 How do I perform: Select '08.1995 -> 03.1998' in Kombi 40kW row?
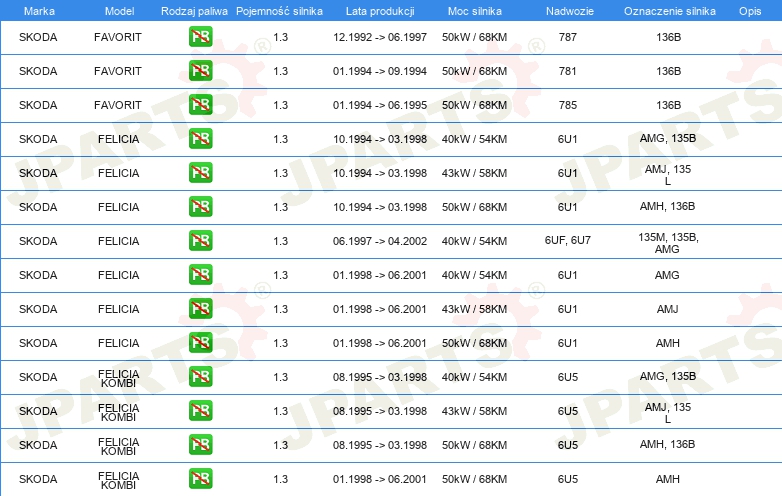coord(380,377)
